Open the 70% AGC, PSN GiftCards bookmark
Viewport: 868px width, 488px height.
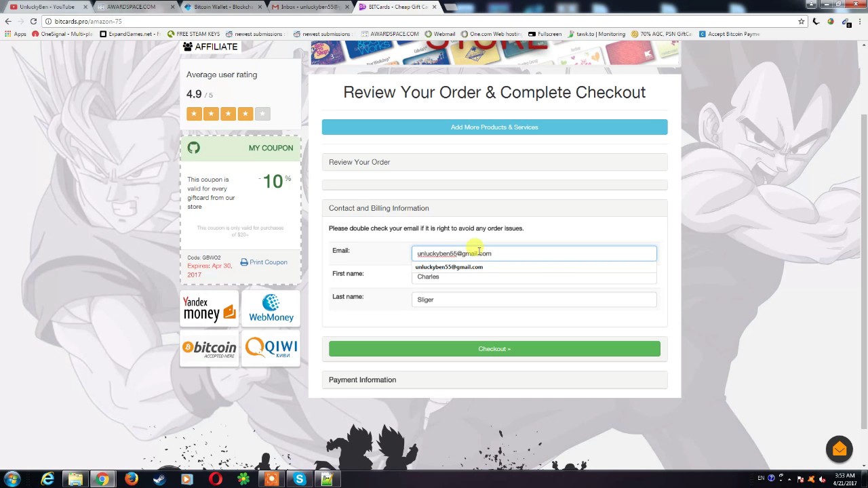662,34
